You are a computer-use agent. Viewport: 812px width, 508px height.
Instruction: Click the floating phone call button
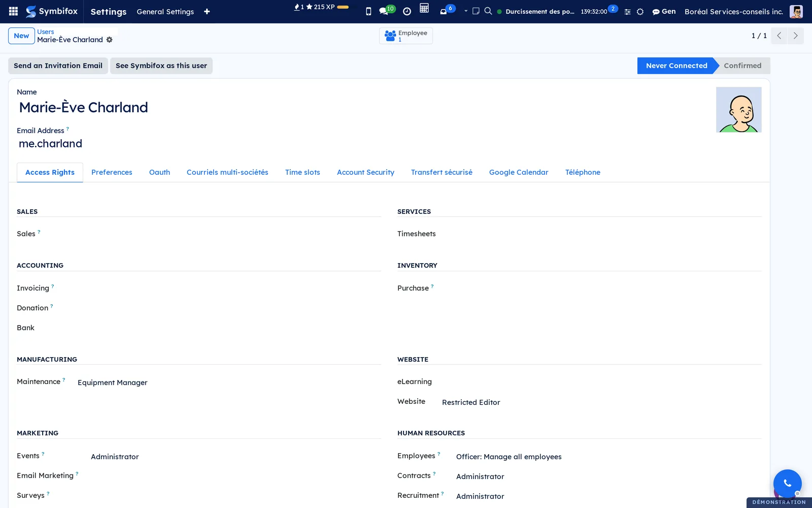point(787,483)
